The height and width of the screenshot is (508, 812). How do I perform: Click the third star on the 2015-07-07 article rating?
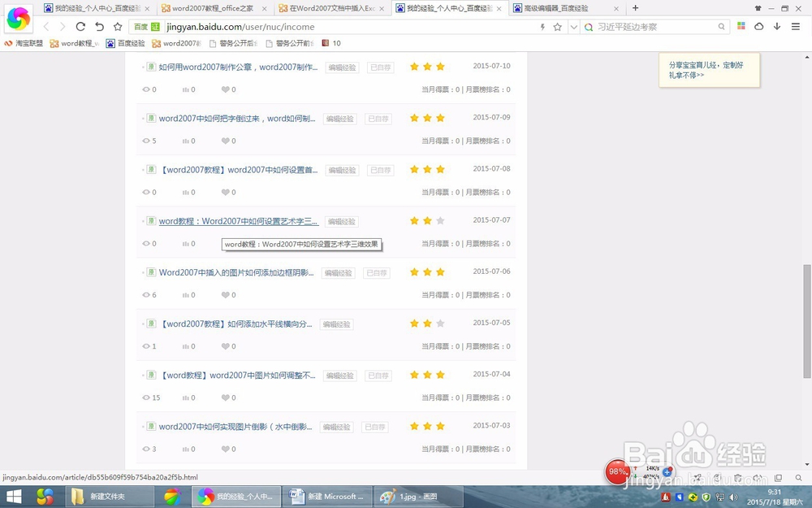pos(440,221)
